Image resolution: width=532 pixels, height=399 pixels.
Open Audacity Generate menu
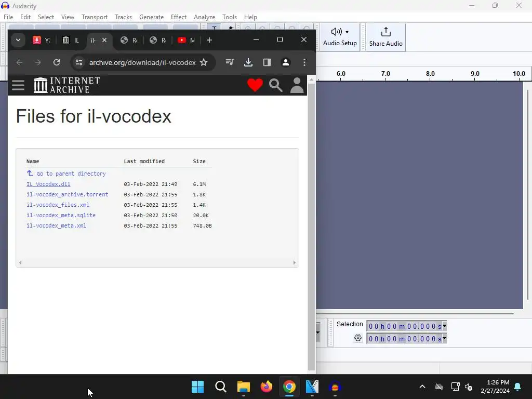click(151, 17)
